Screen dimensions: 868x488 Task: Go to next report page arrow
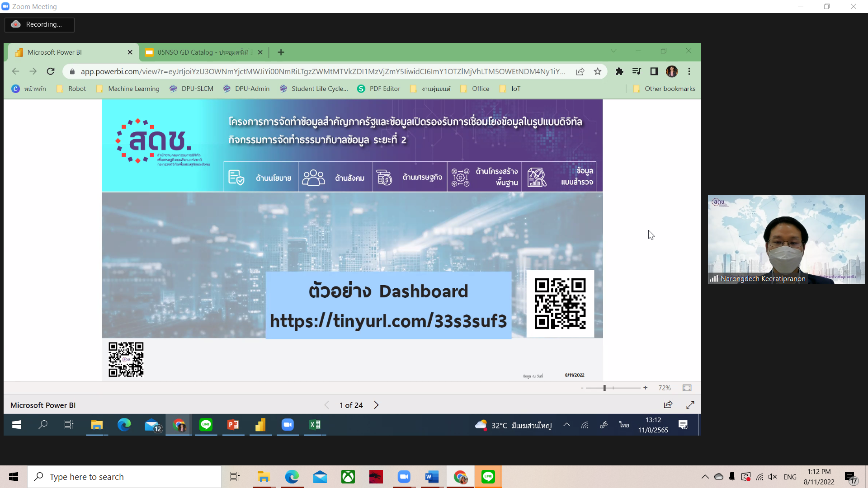pos(376,405)
